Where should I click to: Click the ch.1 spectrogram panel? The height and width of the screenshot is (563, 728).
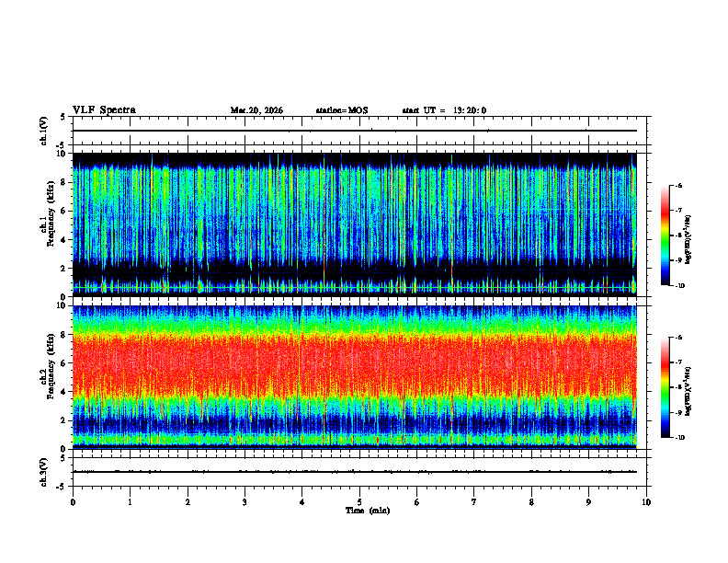point(355,224)
